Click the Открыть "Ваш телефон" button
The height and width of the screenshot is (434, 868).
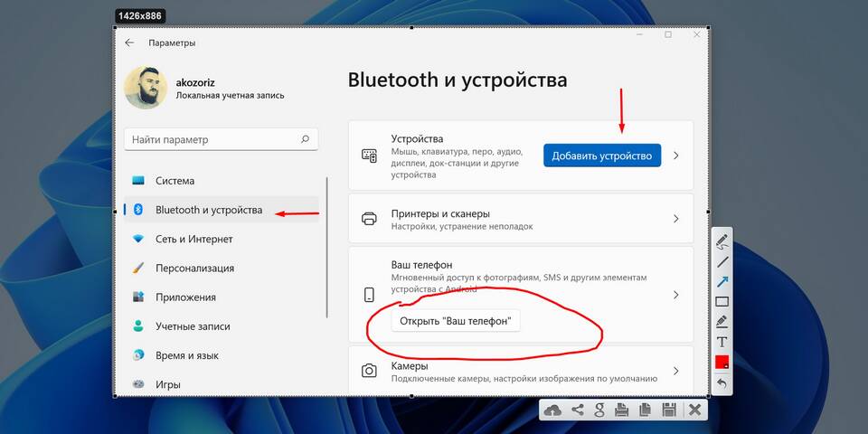456,321
